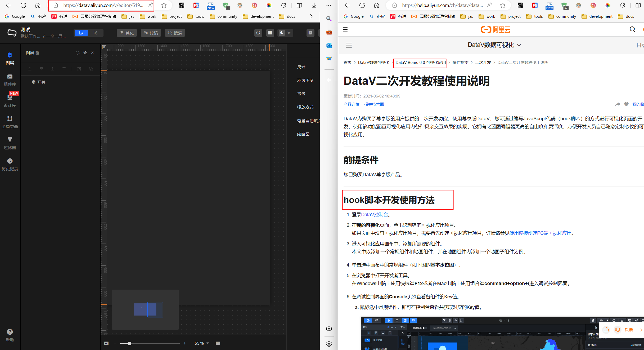Viewport: 644px width, 350px height.
Task: Click the search icon on Aliyun help page
Action: (x=632, y=29)
